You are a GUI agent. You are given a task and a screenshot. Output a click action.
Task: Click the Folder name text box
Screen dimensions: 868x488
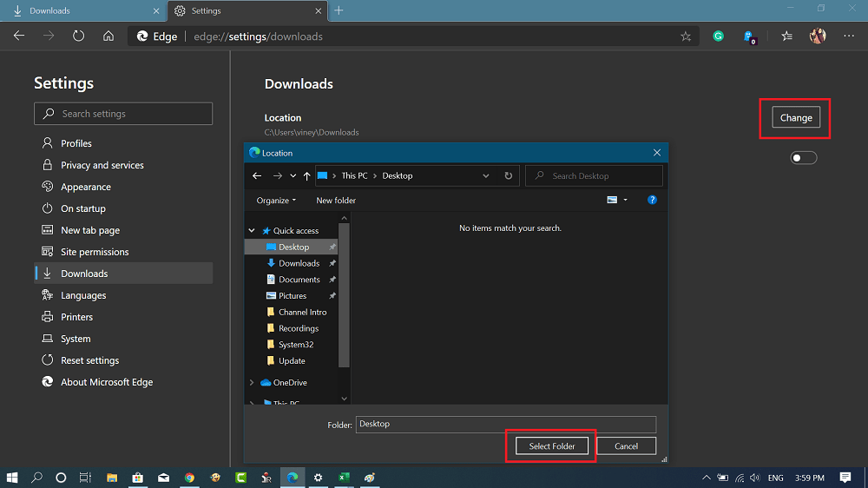click(x=506, y=425)
